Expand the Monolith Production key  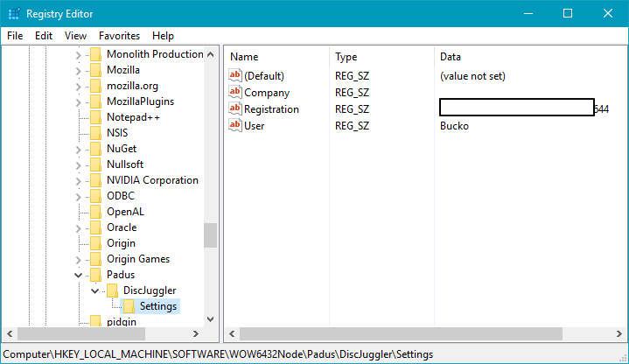(x=78, y=55)
